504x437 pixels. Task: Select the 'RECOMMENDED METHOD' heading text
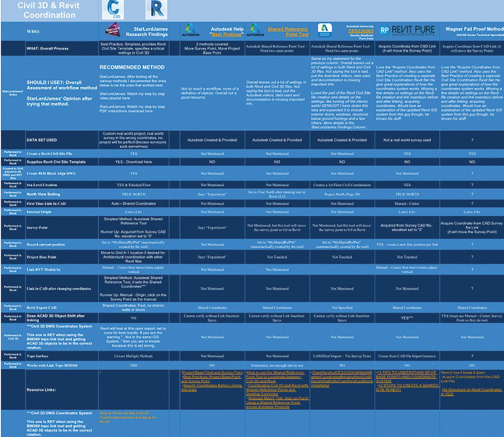coord(132,67)
